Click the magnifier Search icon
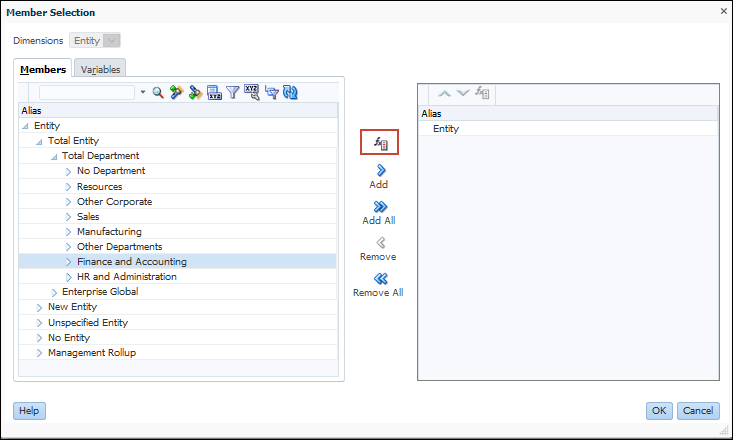 158,93
